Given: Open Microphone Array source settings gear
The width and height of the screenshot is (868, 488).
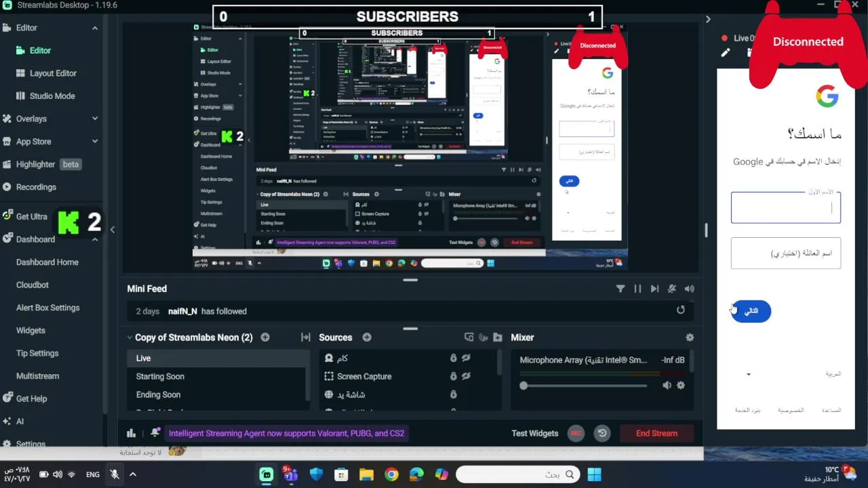Looking at the screenshot, I should tap(681, 385).
